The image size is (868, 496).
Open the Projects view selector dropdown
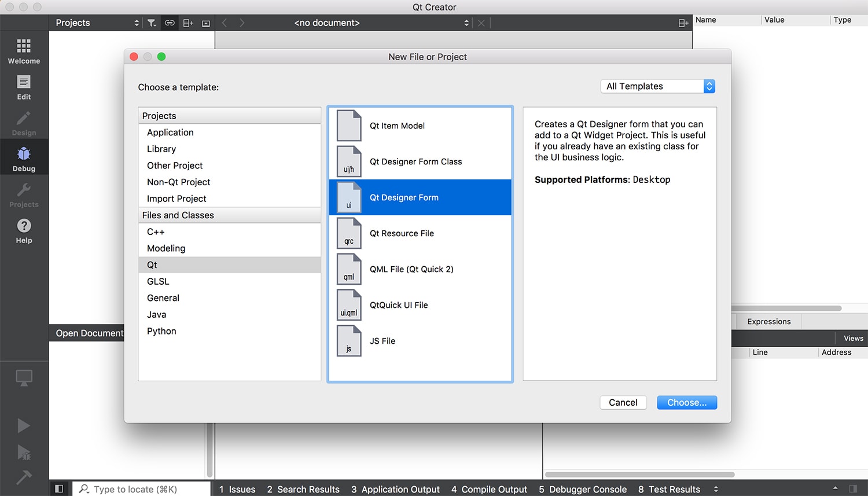point(97,23)
